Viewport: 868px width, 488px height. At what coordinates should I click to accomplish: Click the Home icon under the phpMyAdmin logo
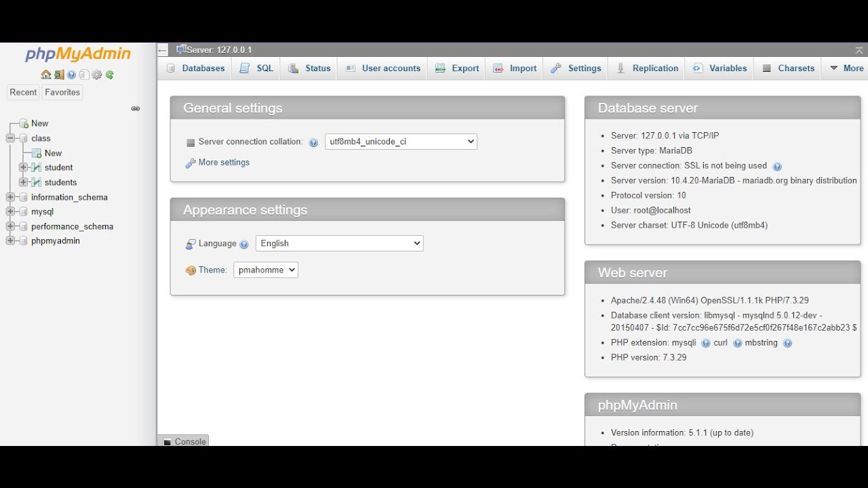(46, 75)
